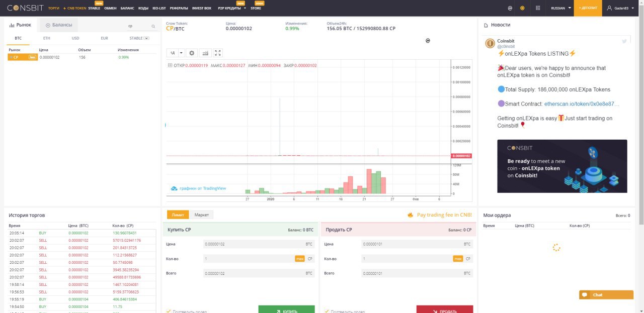Switch to the Балансы tab
Viewport: 644px width, 313px height.
click(x=58, y=25)
